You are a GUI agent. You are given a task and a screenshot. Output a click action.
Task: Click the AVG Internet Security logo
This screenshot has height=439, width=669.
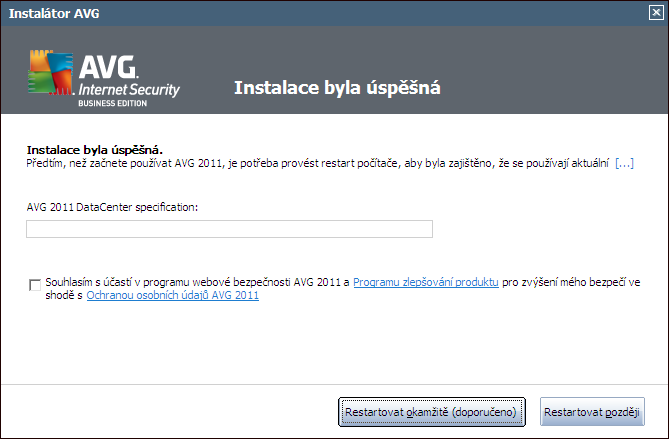click(104, 78)
